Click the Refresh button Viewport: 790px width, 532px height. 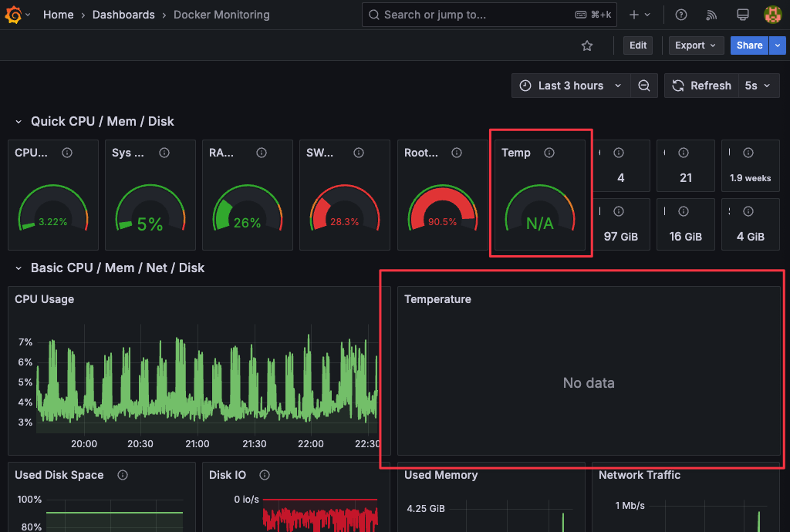[701, 86]
